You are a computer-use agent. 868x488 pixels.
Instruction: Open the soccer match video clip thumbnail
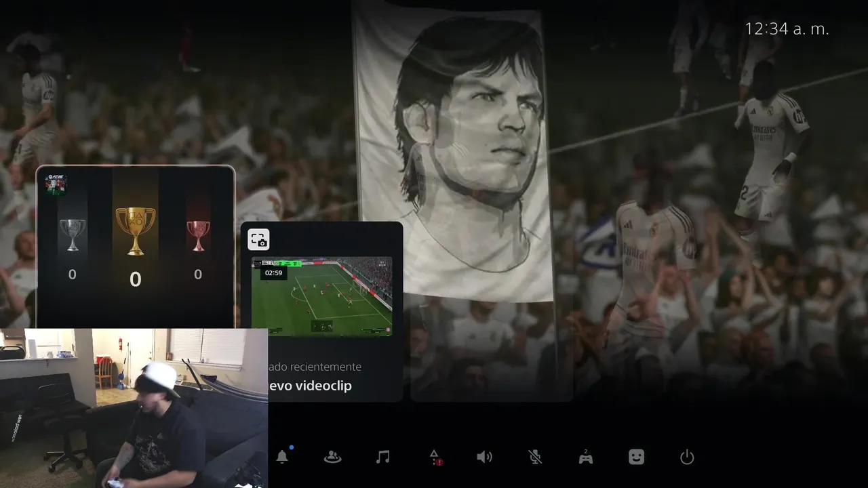coord(322,296)
